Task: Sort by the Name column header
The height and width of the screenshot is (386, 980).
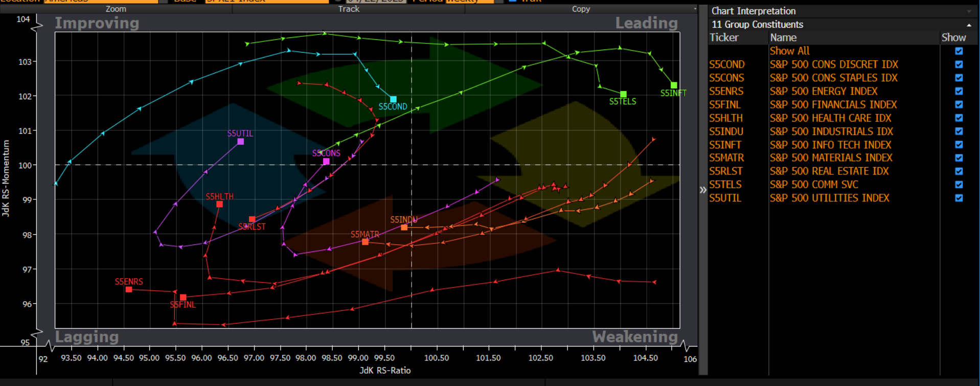Action: tap(783, 38)
